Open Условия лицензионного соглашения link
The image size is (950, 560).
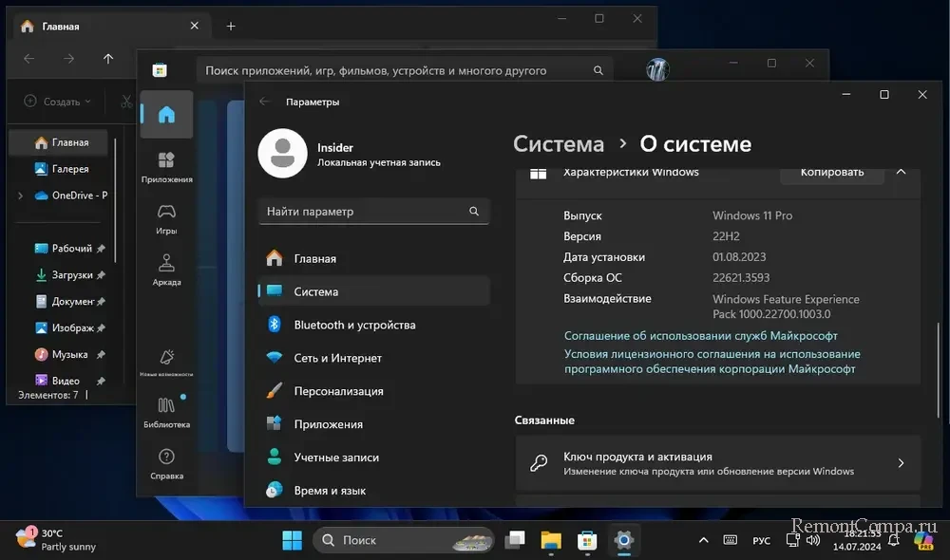click(x=712, y=362)
